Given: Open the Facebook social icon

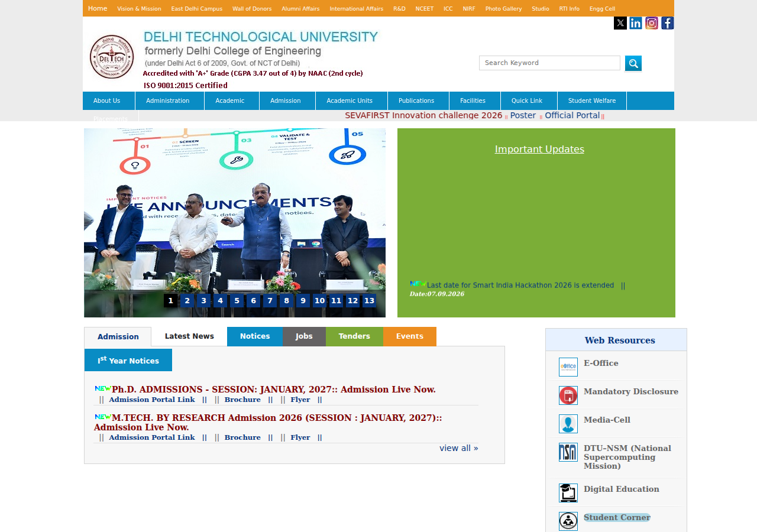Looking at the screenshot, I should [668, 23].
